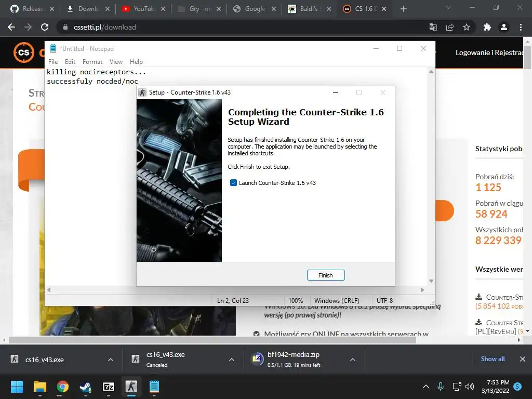Close the Chrome downloads bar
Viewport: 532px width, 399px height.
pyautogui.click(x=523, y=359)
